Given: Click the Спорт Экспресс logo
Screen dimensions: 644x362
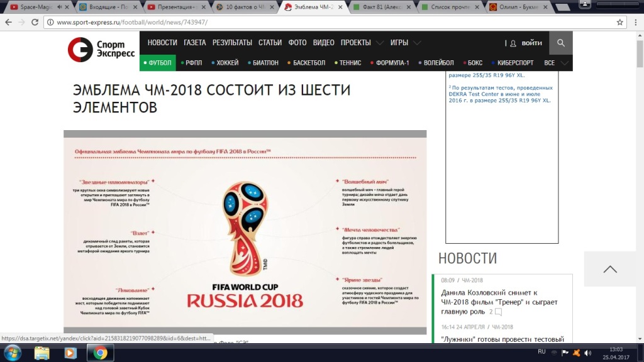Looking at the screenshot, I should [x=101, y=49].
